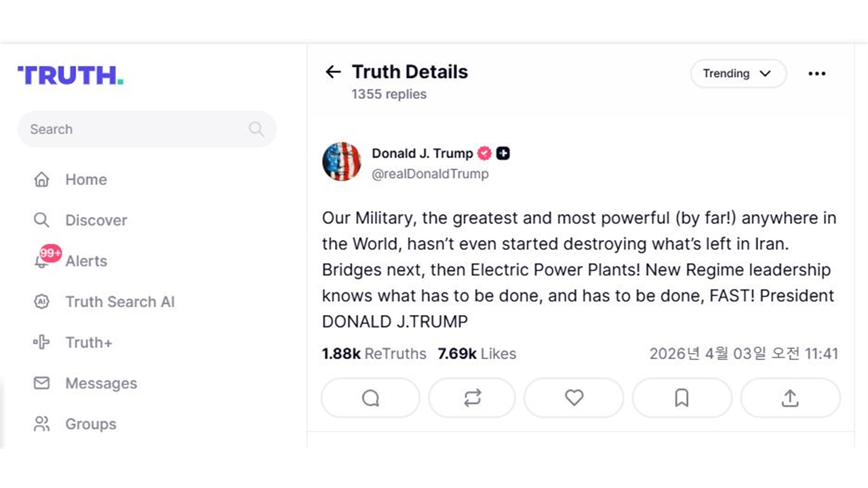
Task: Click the post author's avatar thumbnail
Action: click(x=341, y=162)
